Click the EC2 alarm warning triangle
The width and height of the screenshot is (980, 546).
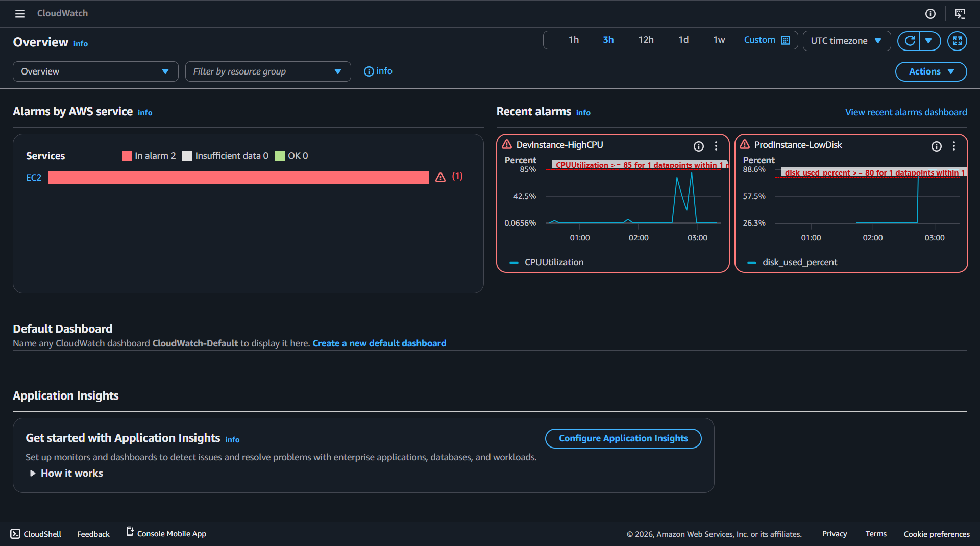click(440, 178)
